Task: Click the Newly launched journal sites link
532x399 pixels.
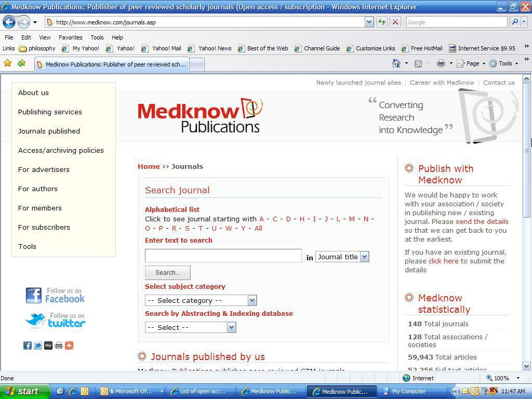Action: [358, 83]
